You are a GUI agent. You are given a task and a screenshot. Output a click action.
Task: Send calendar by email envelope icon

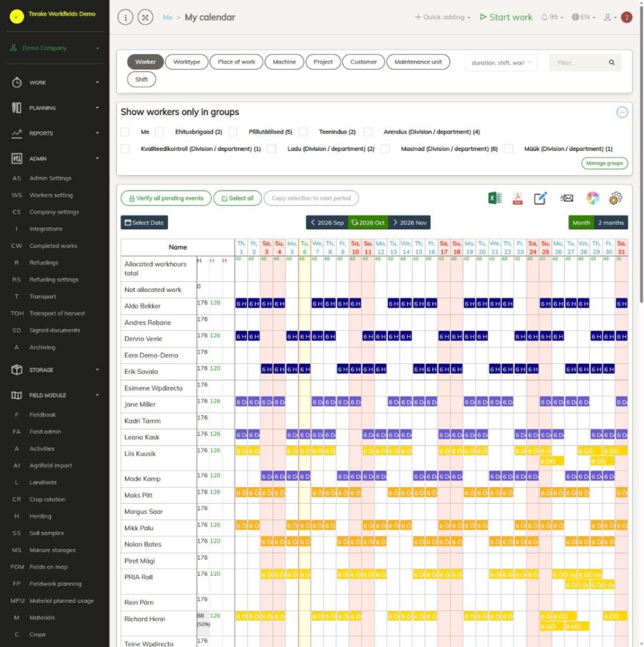point(567,198)
